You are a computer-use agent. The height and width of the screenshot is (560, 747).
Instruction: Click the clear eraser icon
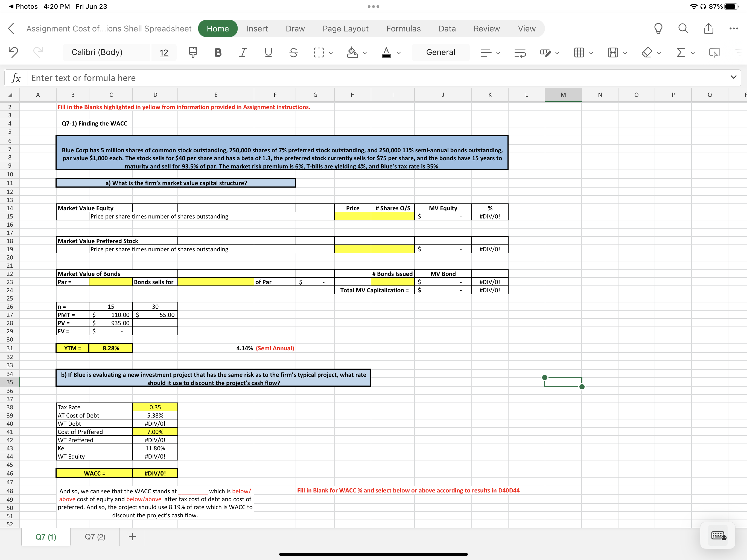647,52
